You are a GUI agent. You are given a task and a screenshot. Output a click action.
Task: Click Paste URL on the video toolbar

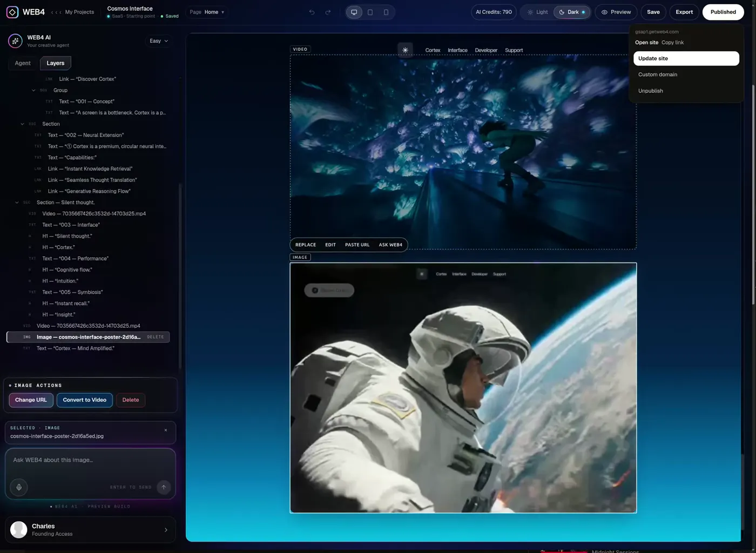(x=357, y=245)
